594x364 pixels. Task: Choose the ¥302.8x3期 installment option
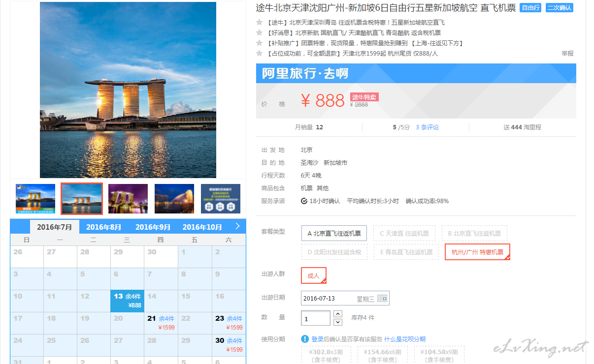326,356
